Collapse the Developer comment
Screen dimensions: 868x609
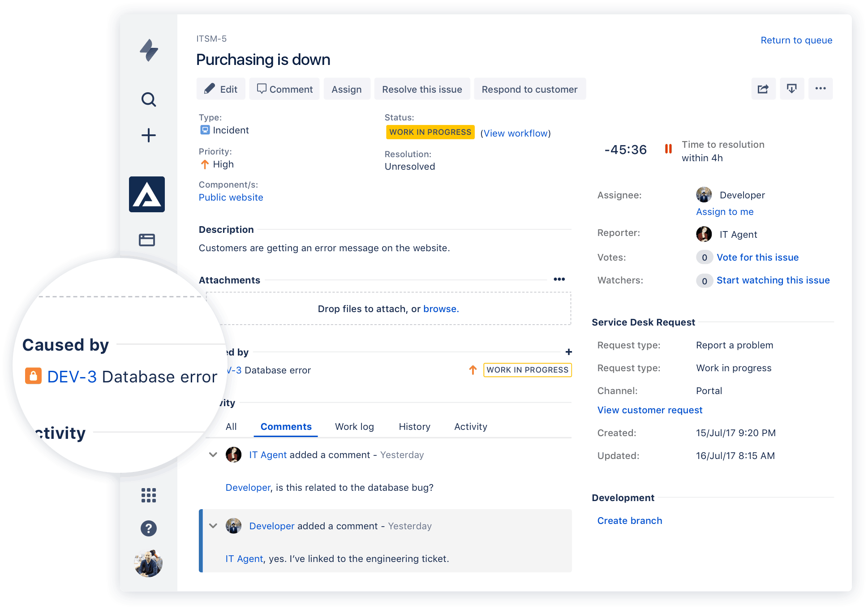point(213,526)
